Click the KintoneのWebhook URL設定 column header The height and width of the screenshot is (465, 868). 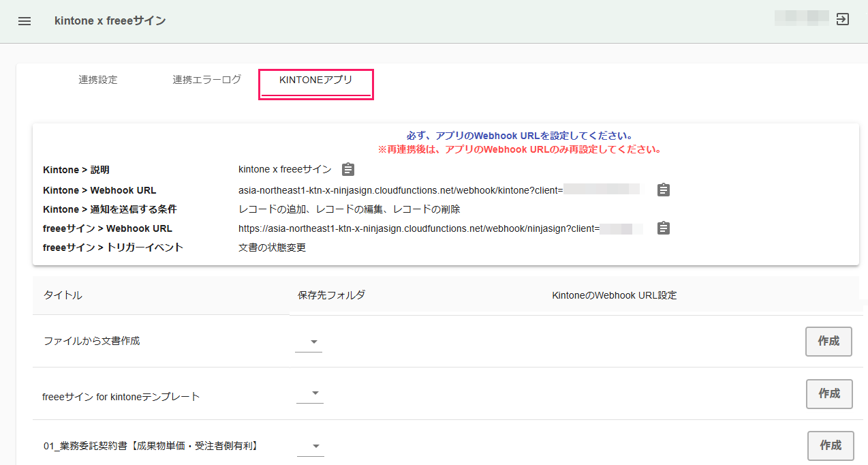(x=614, y=295)
